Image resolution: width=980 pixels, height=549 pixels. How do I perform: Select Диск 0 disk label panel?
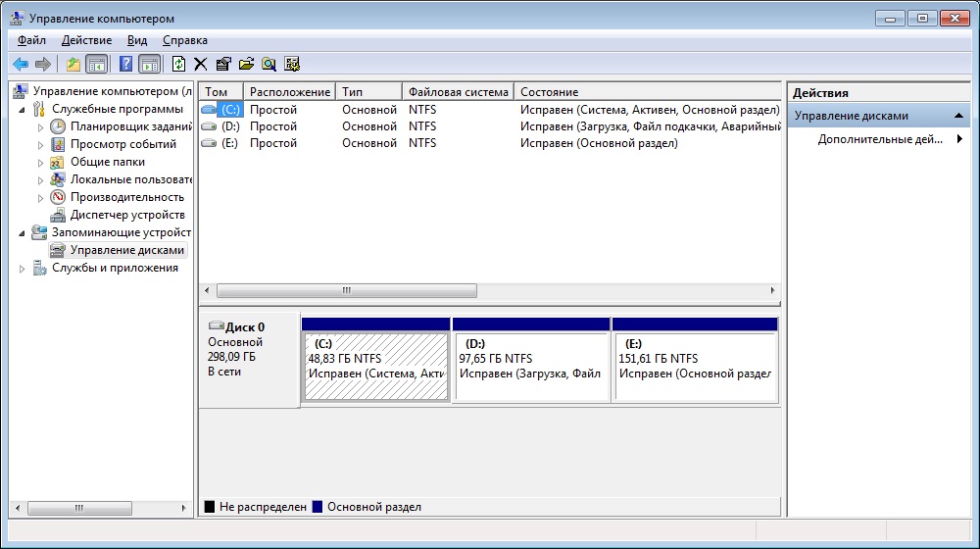pyautogui.click(x=249, y=360)
